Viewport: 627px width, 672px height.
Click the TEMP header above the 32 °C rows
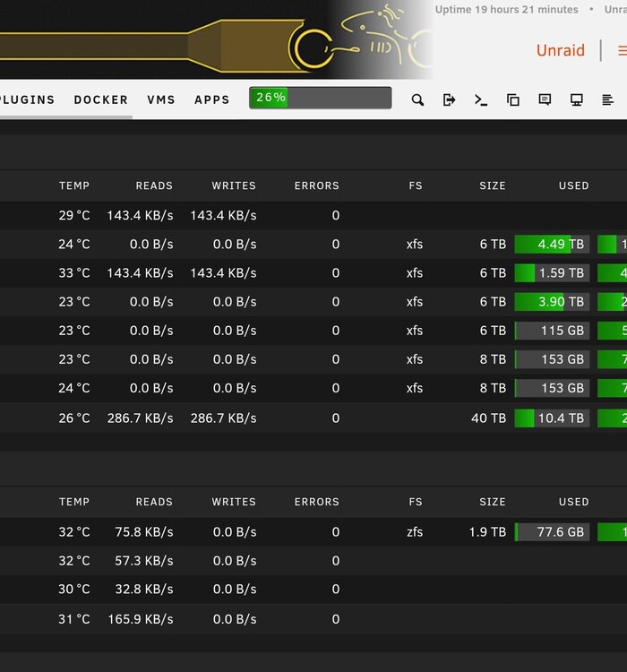tap(74, 502)
